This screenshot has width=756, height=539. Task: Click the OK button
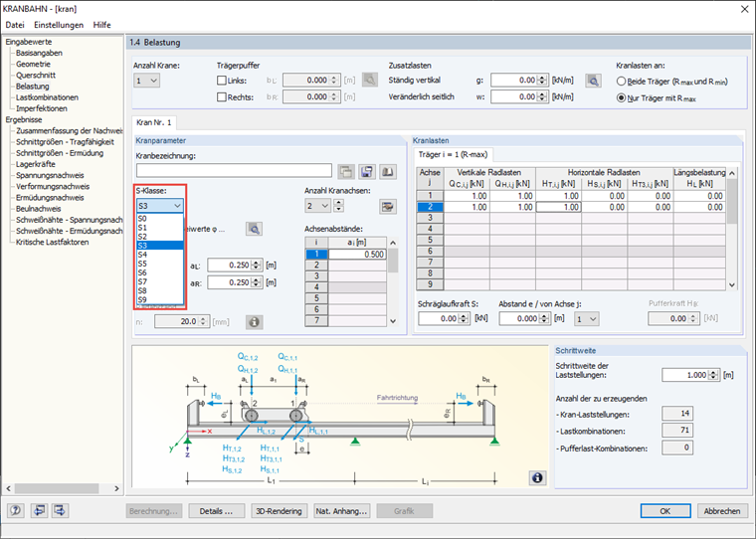[665, 511]
